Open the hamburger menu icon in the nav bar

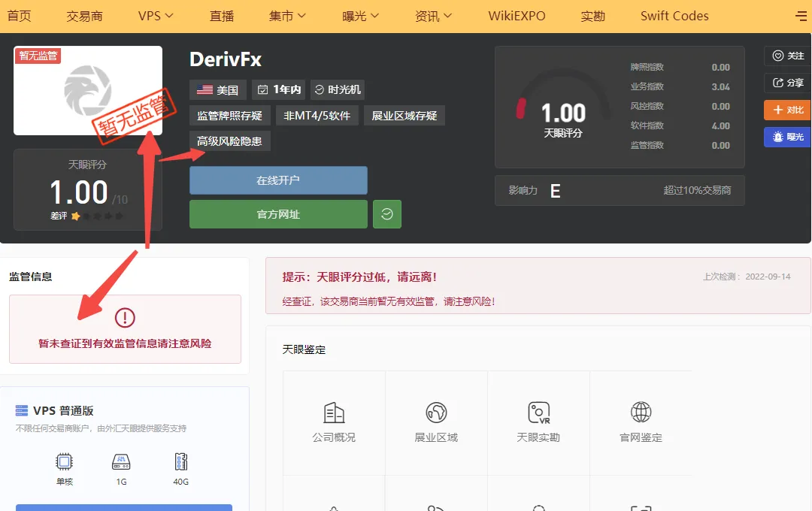pyautogui.click(x=801, y=16)
